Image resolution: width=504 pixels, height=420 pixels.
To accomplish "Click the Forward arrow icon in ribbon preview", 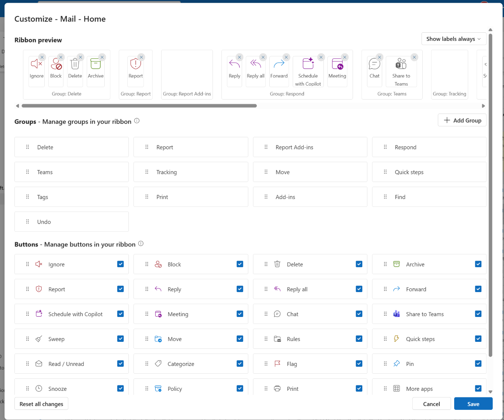I will pyautogui.click(x=279, y=64).
